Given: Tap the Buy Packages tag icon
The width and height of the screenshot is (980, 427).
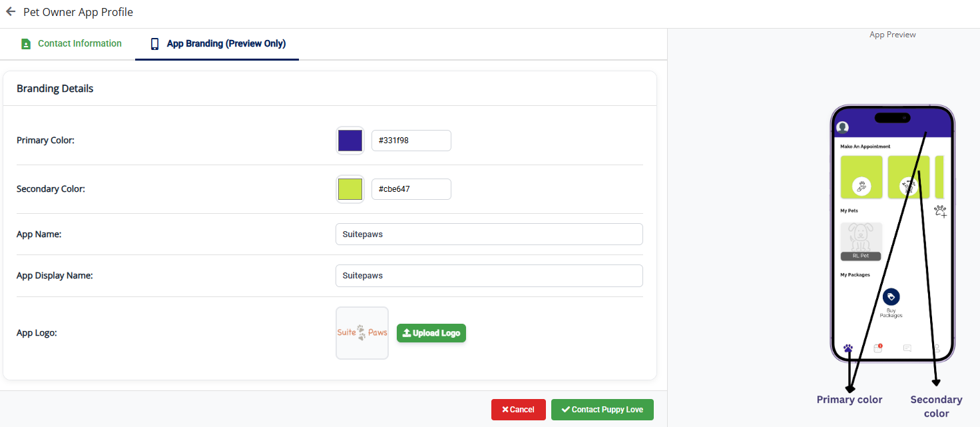Looking at the screenshot, I should (x=891, y=297).
